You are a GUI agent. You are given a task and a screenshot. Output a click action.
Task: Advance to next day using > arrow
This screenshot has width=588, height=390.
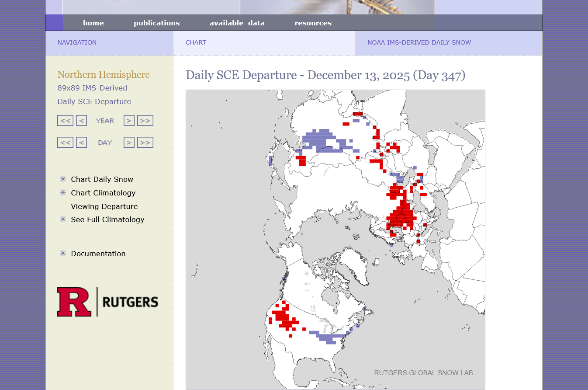coord(129,143)
